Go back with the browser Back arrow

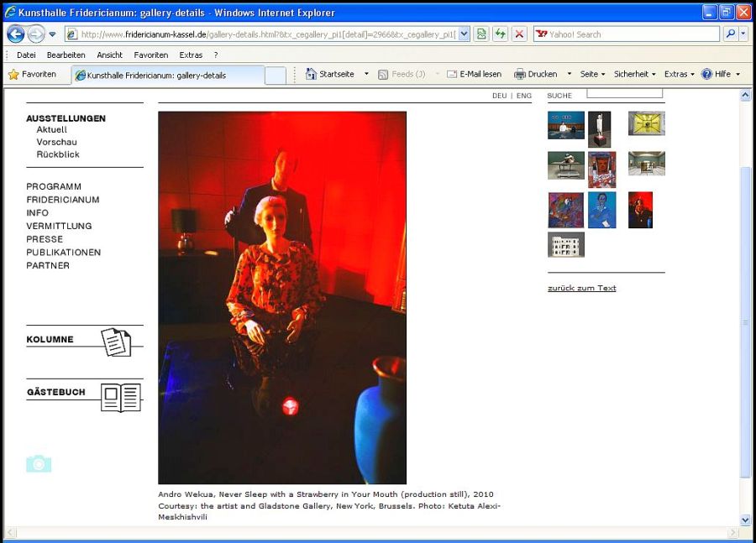coord(16,34)
